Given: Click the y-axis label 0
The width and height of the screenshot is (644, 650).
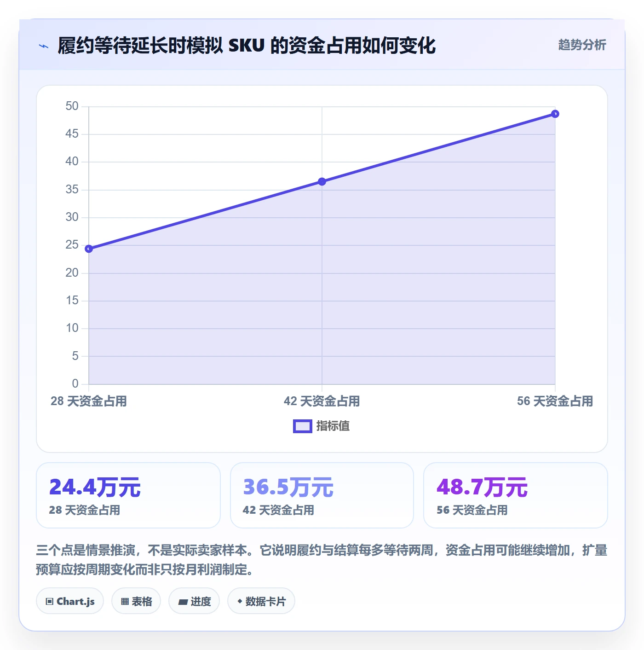Looking at the screenshot, I should pyautogui.click(x=75, y=383).
